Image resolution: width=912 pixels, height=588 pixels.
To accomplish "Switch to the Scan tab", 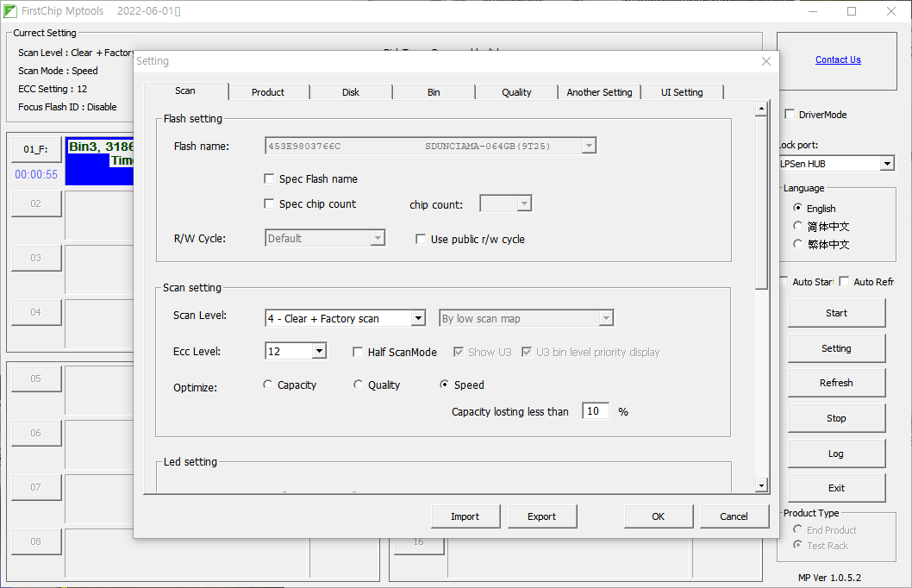I will point(185,91).
